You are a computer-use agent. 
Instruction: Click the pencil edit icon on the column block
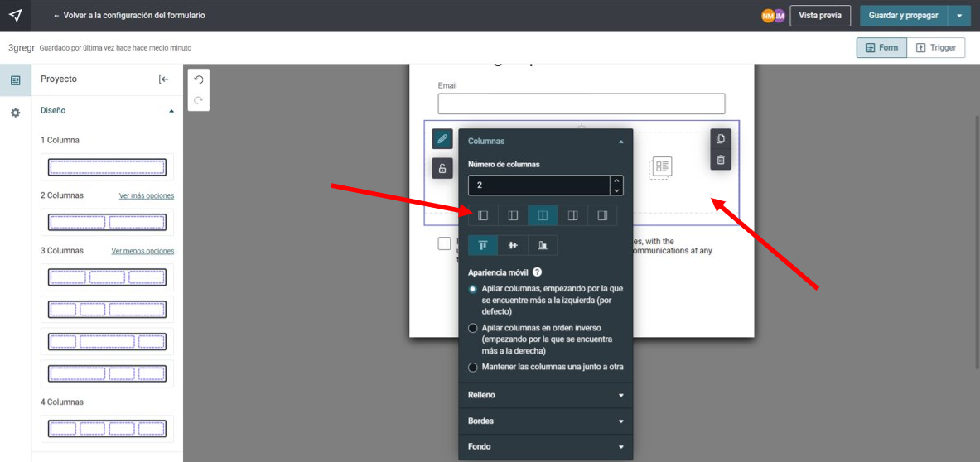[x=442, y=138]
